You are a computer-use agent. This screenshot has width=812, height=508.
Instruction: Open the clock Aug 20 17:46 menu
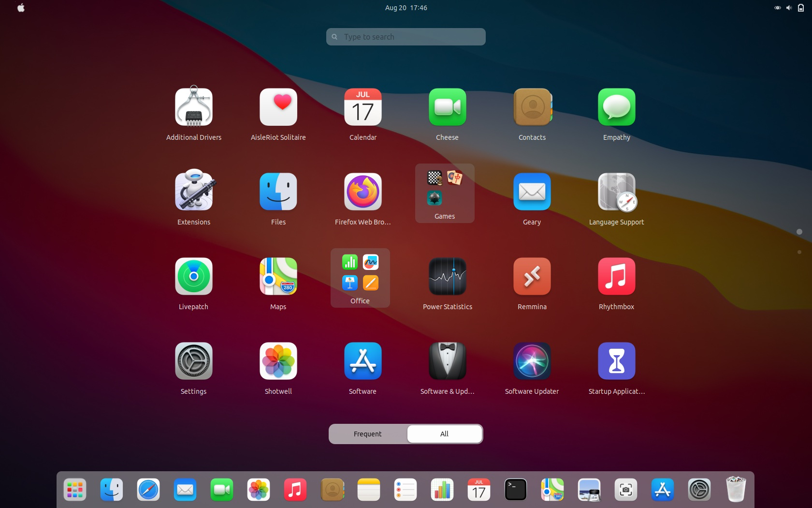coord(406,8)
